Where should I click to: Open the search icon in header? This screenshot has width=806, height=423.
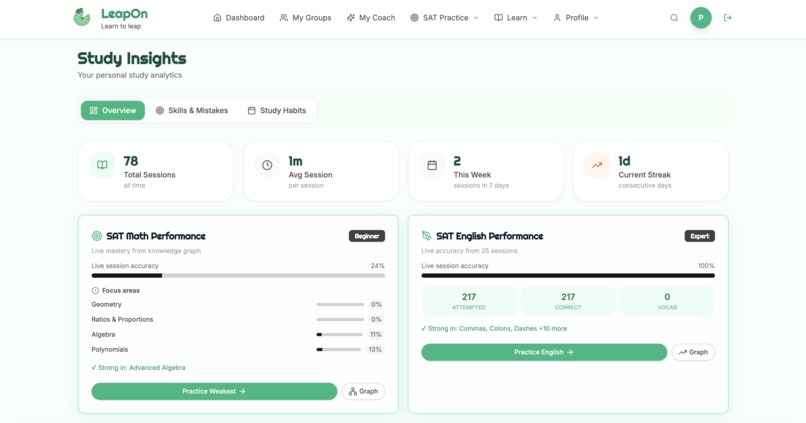[674, 17]
